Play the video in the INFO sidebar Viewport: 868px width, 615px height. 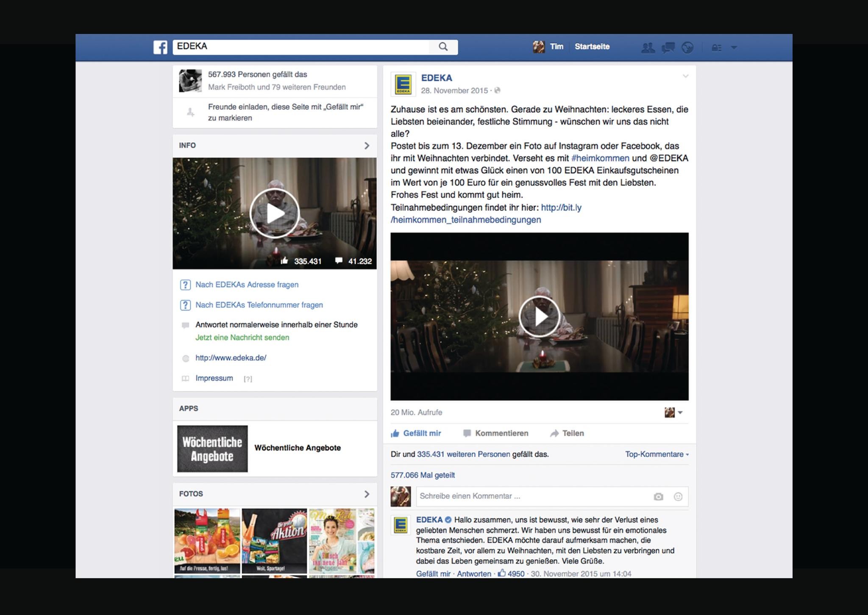point(275,213)
